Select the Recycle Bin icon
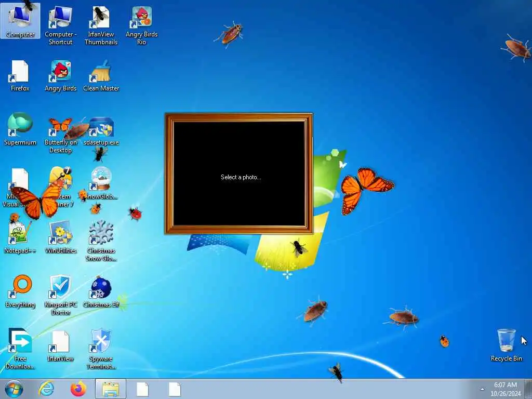Image resolution: width=532 pixels, height=399 pixels. pyautogui.click(x=506, y=345)
